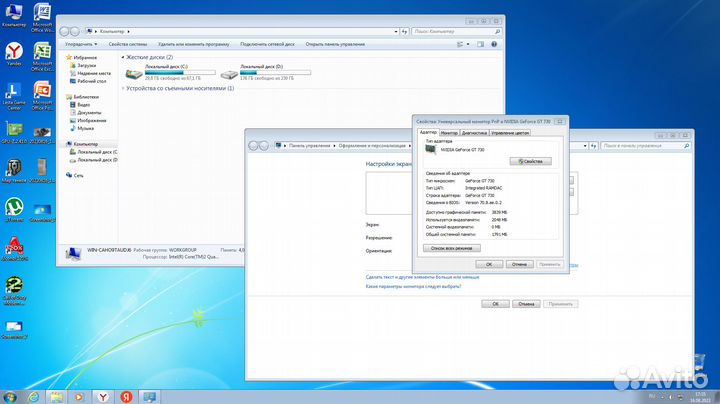The height and width of the screenshot is (404, 720).
Task: Open Control Panel address bar history dropdown
Action: 585,146
